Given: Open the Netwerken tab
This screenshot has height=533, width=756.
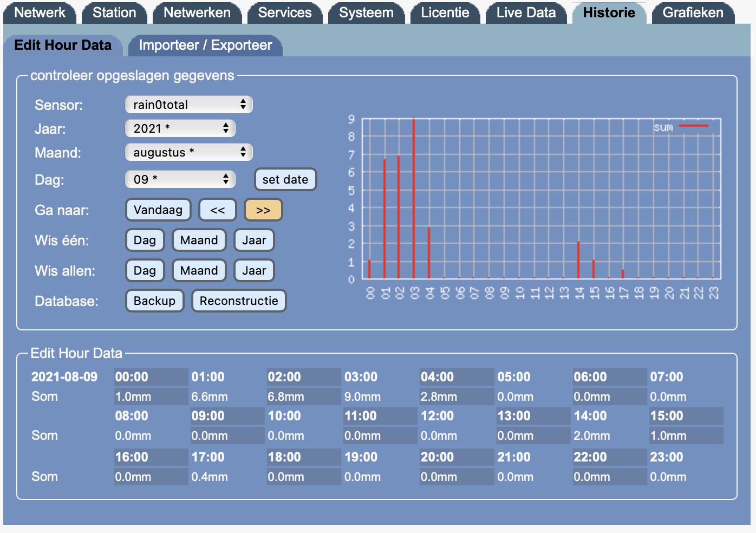Looking at the screenshot, I should point(197,12).
